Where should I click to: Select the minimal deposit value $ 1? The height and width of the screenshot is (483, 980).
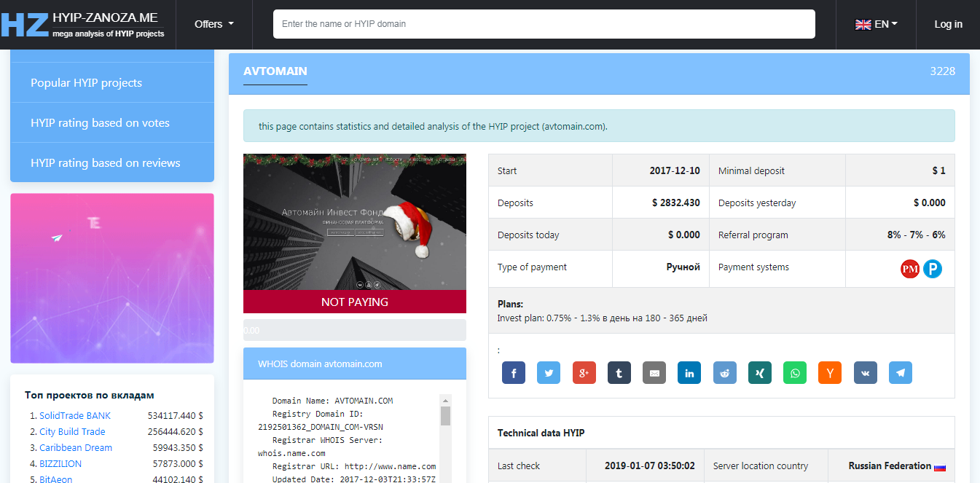click(x=938, y=171)
